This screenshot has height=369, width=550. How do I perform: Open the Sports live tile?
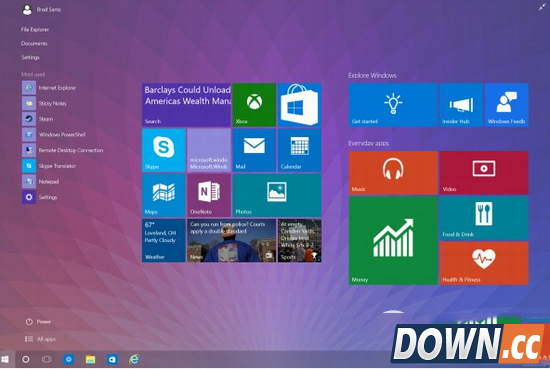(x=299, y=240)
